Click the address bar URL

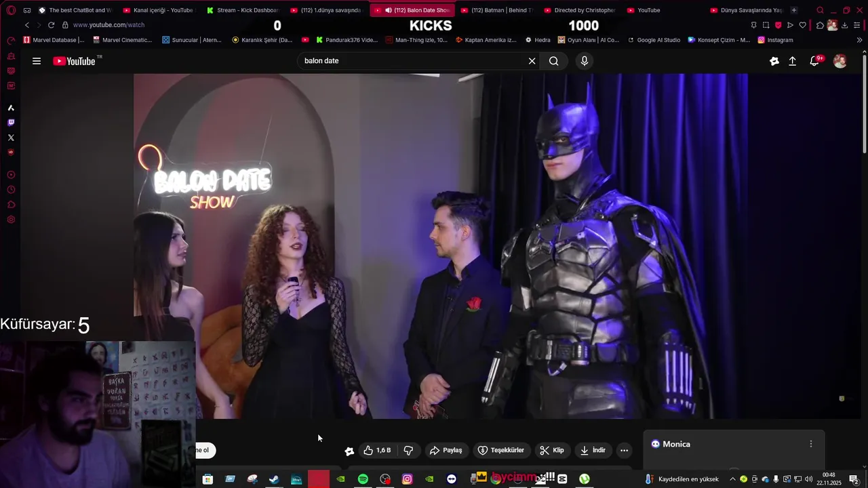(x=108, y=25)
